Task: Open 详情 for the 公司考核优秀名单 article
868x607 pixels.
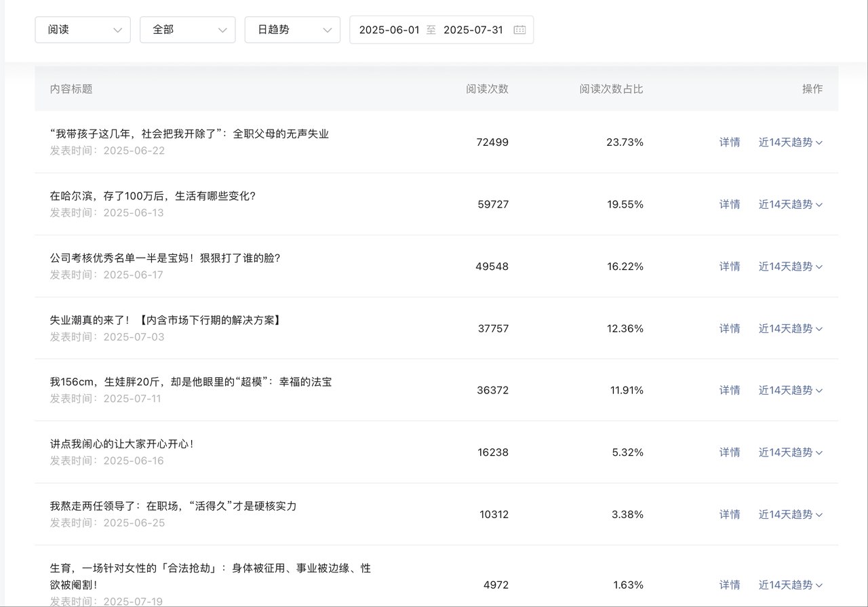Action: (730, 267)
